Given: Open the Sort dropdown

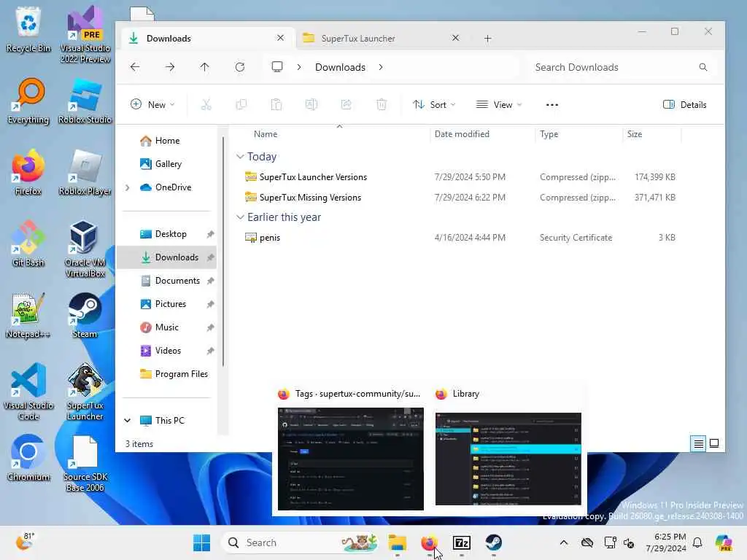Looking at the screenshot, I should point(434,105).
